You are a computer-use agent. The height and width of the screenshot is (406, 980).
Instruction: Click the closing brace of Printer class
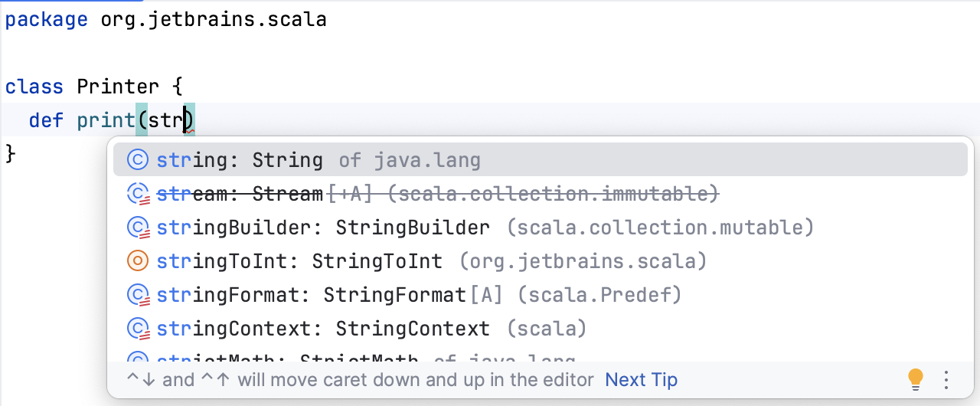tap(11, 154)
